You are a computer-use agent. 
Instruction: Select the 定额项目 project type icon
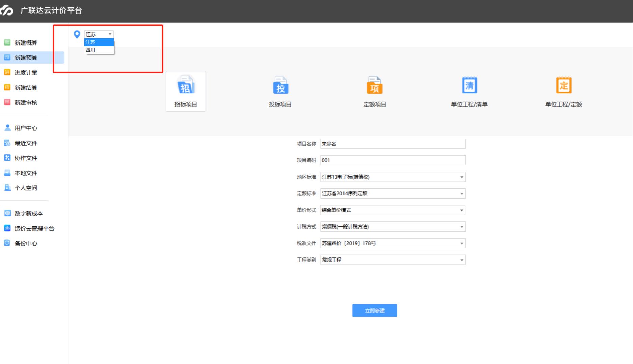click(x=375, y=85)
